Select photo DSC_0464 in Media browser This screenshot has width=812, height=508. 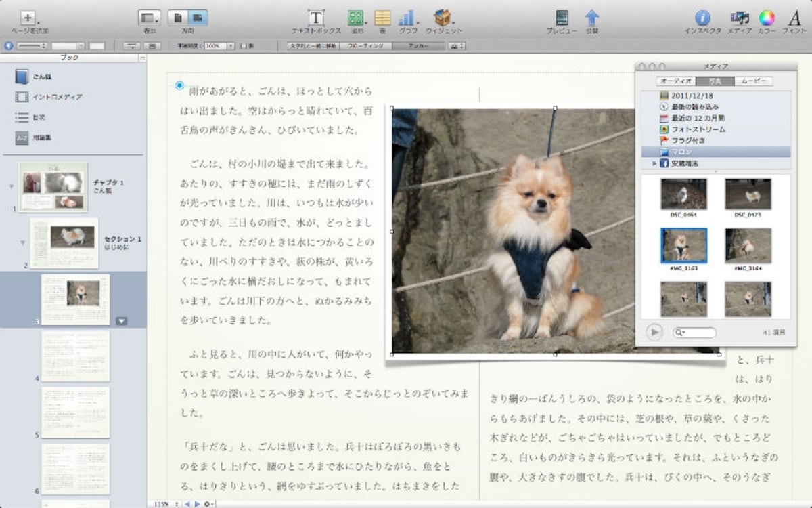(683, 194)
